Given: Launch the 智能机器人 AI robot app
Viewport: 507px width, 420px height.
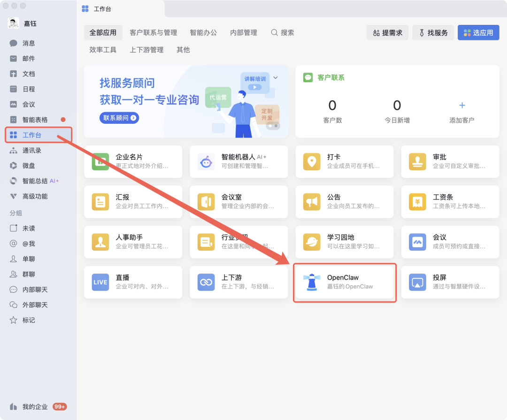Looking at the screenshot, I should [x=238, y=161].
